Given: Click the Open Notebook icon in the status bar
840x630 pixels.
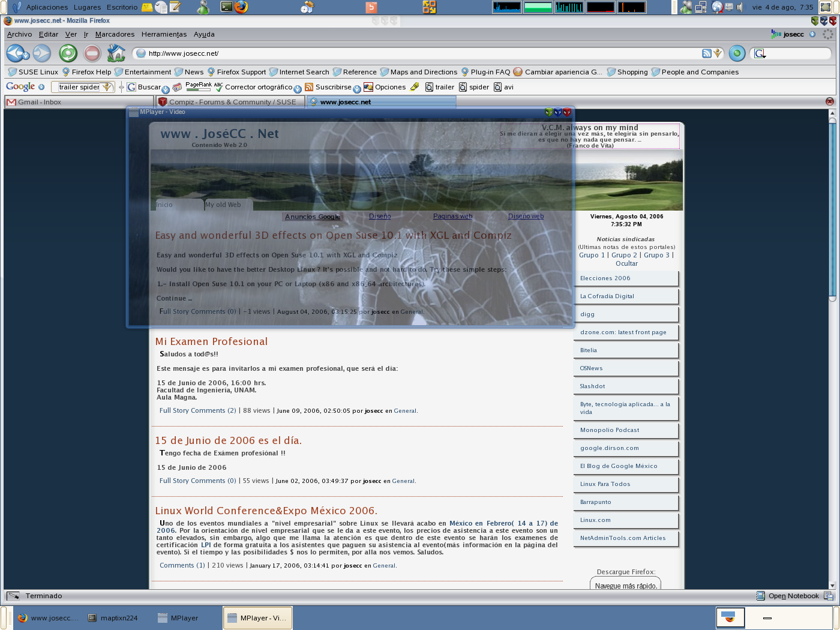Looking at the screenshot, I should click(x=761, y=596).
